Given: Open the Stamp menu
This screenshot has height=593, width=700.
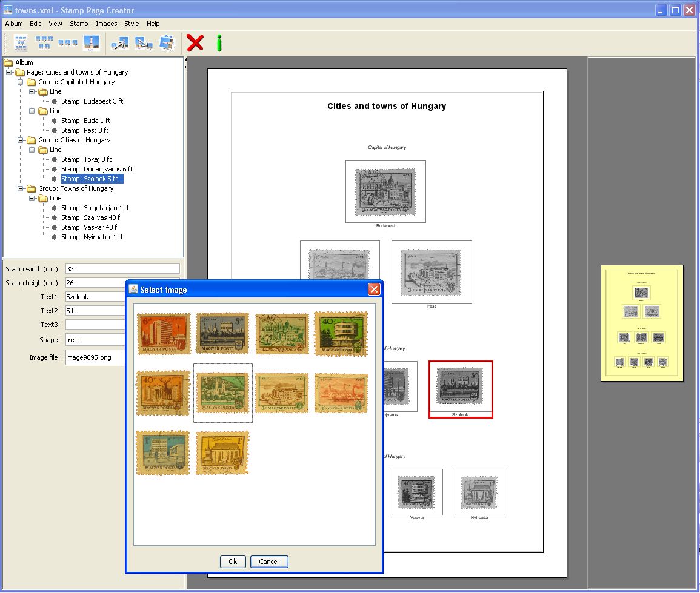Looking at the screenshot, I should (x=79, y=24).
